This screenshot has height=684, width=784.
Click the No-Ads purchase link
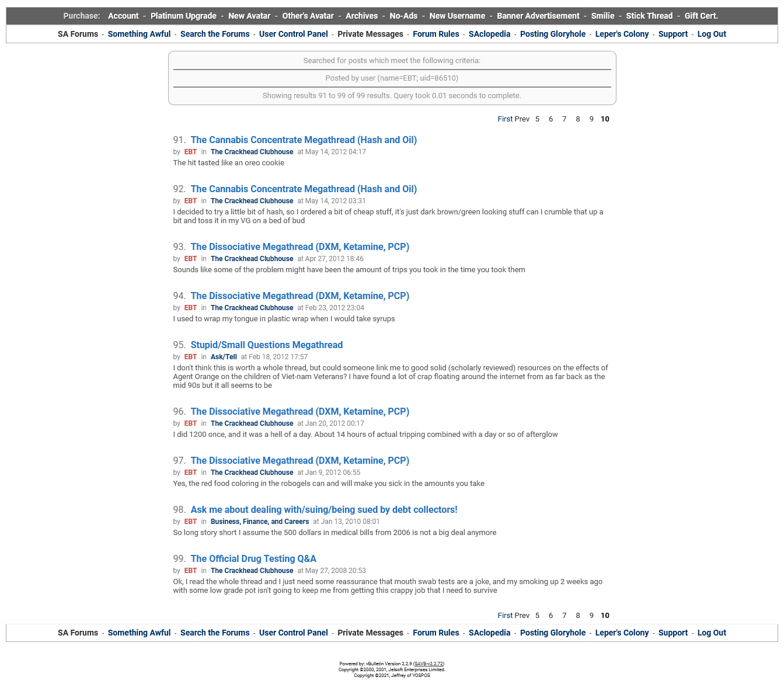(x=403, y=16)
